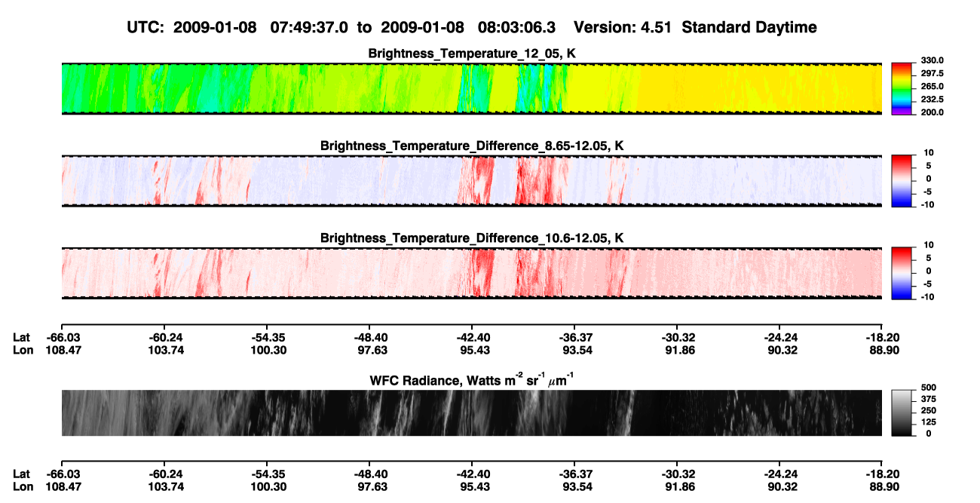Select the Brightness Temperature 12_05 image strip
980x503 pixels.
[472, 89]
